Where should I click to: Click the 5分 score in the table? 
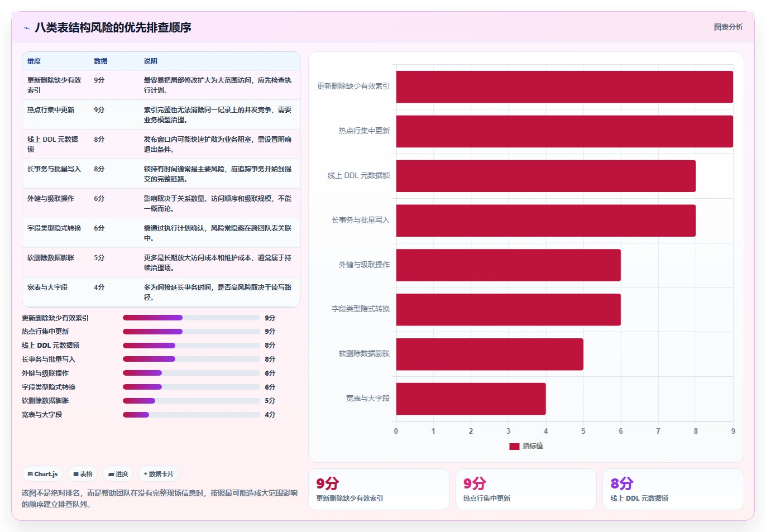coord(99,258)
